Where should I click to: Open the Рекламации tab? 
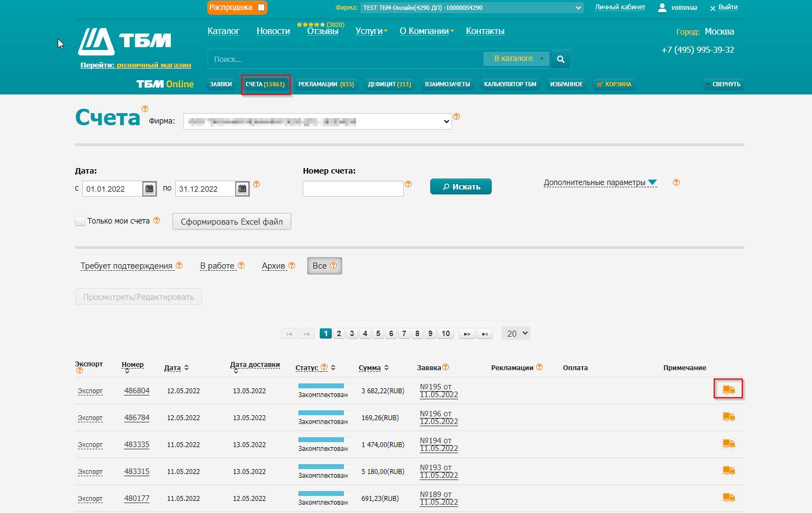(326, 84)
